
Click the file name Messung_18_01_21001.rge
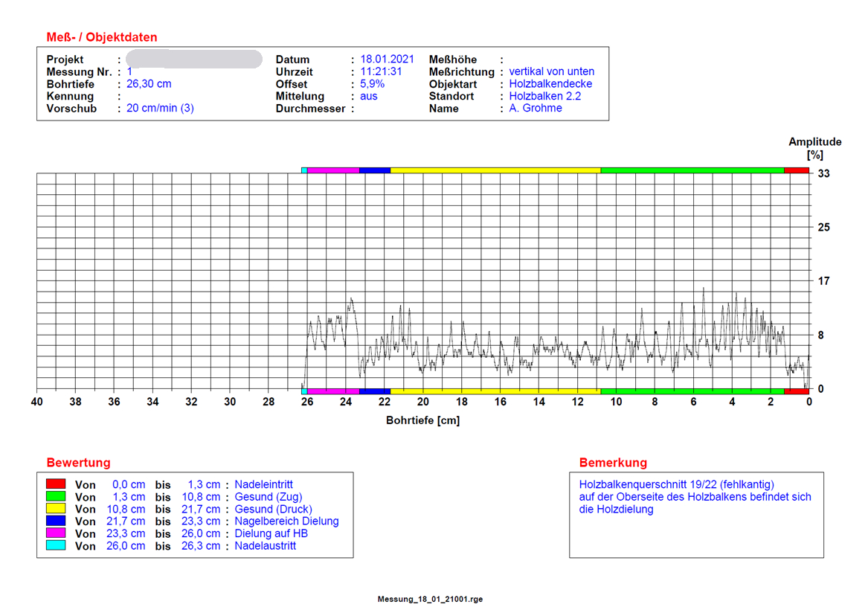430,599
